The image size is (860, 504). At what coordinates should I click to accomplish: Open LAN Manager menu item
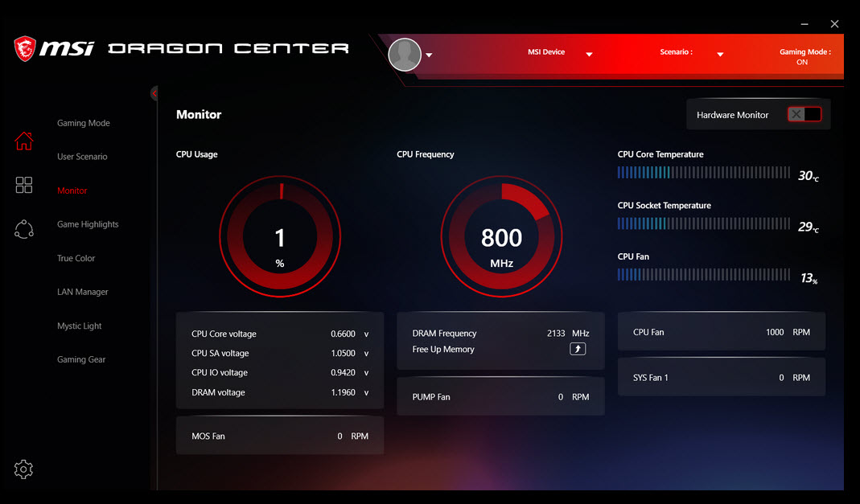(82, 292)
